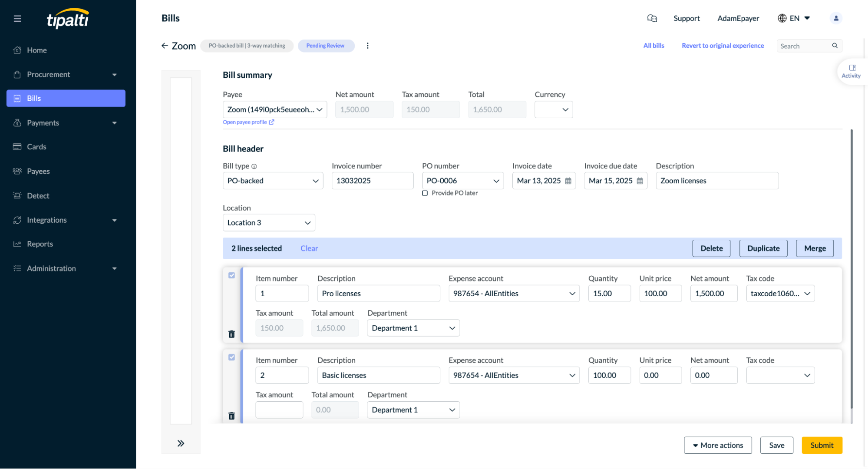
Task: Open the PO number PO-0006 dropdown
Action: point(463,181)
